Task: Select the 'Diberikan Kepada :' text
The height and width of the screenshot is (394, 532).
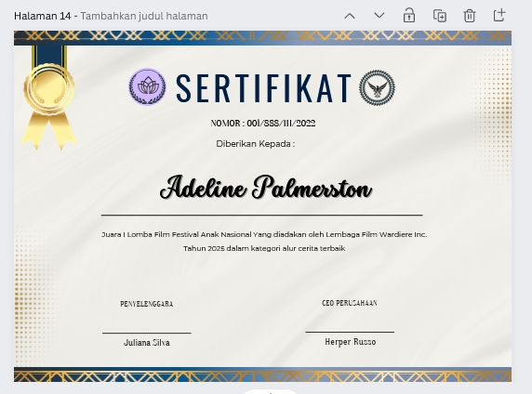Action: click(256, 144)
